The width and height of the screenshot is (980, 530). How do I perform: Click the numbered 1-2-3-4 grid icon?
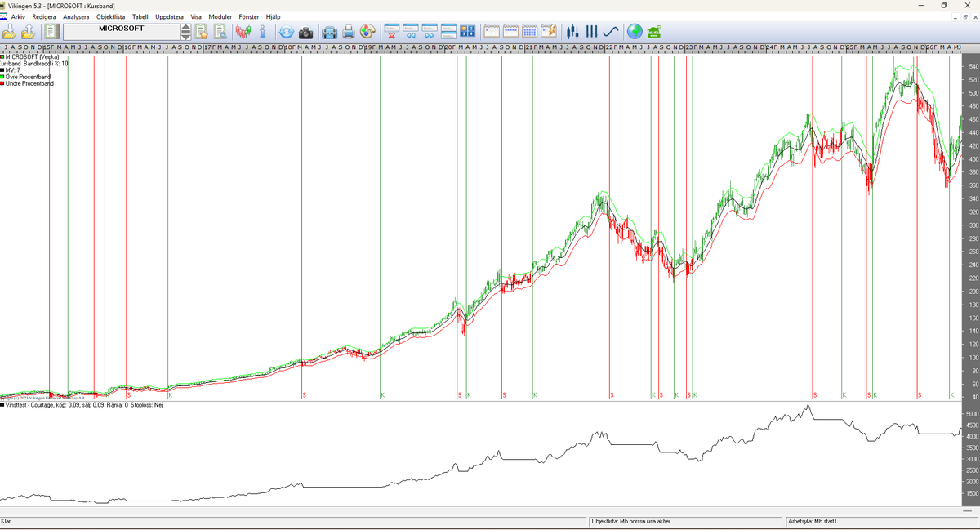click(467, 32)
